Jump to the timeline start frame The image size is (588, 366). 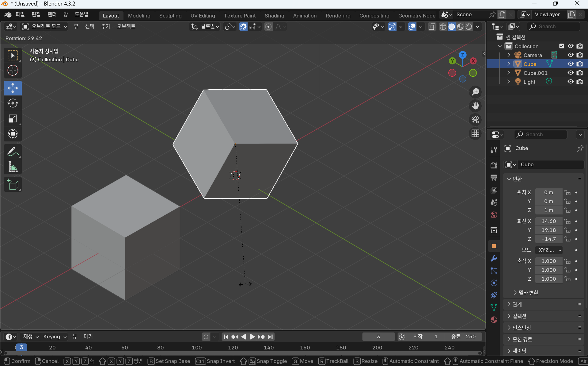(226, 337)
